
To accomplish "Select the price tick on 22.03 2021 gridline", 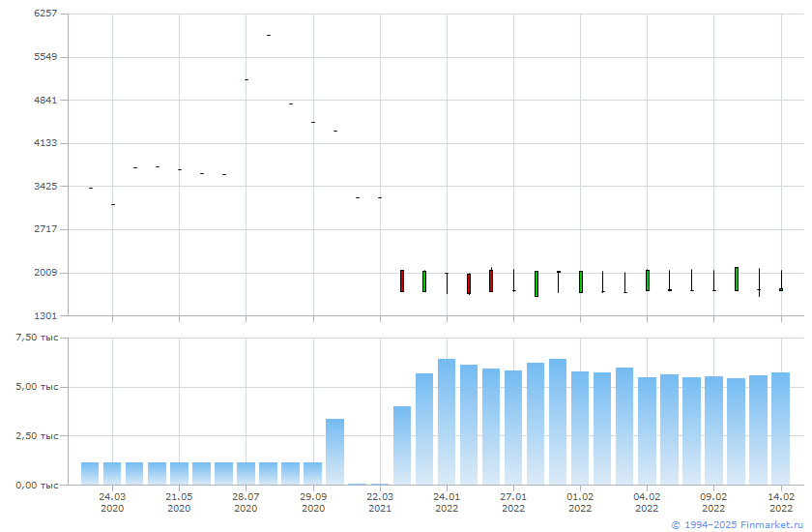I will point(380,198).
